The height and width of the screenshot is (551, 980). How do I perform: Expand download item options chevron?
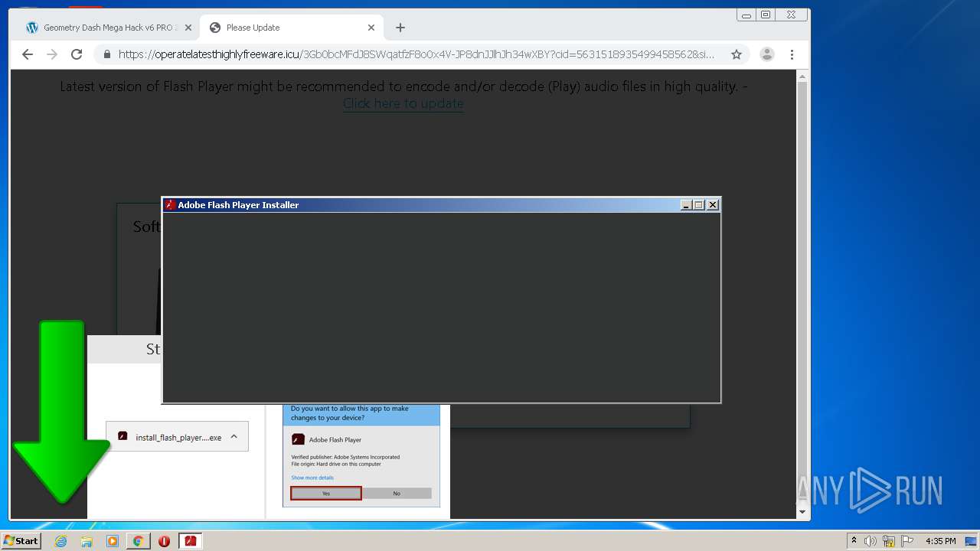pyautogui.click(x=234, y=436)
